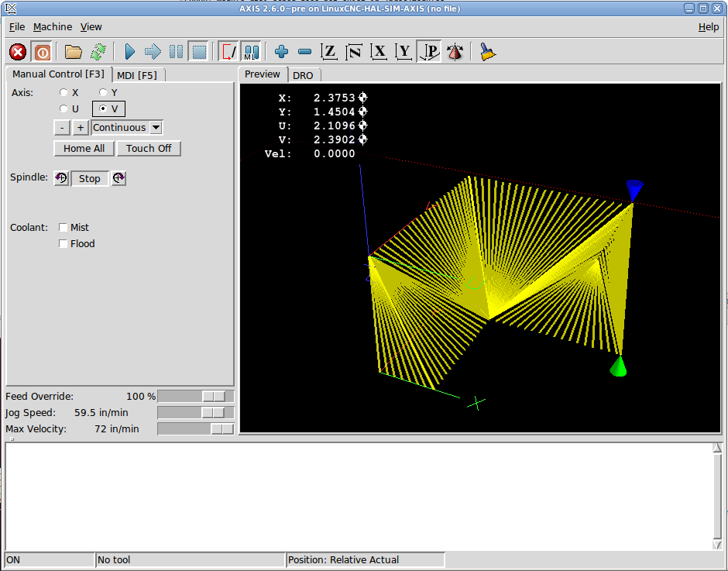Switch to the Manual Control [F3] tab
728x571 pixels.
[x=59, y=74]
